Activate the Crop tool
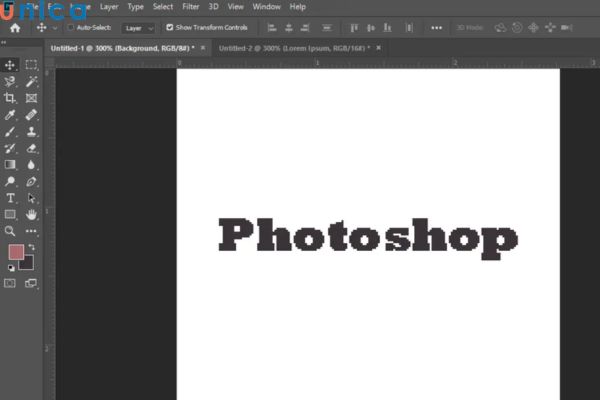 [10, 98]
